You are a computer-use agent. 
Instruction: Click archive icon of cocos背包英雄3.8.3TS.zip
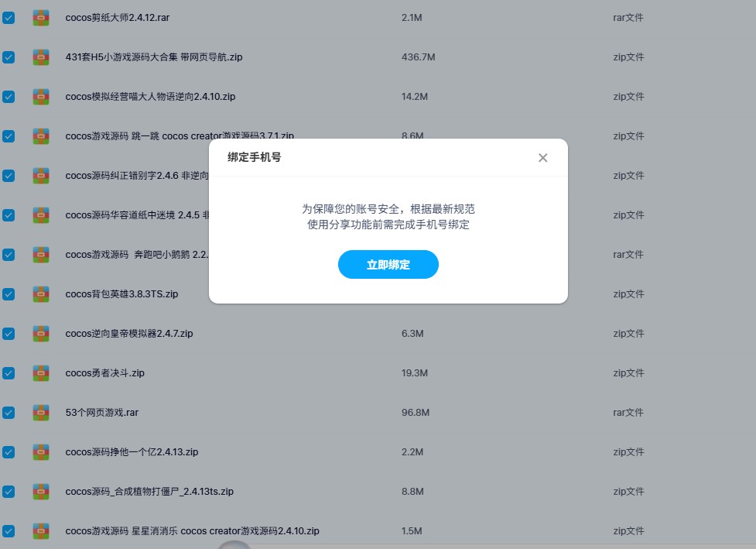tap(41, 294)
